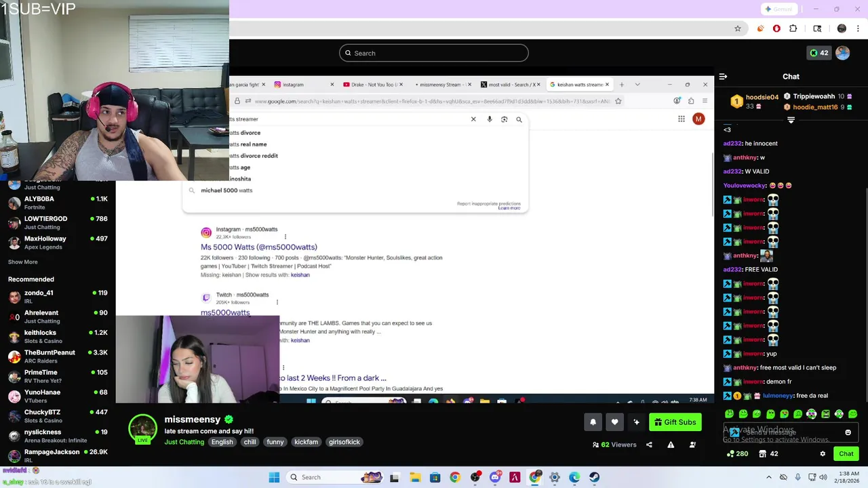Open ALYBOBA channel in the sidebar
Image resolution: width=868 pixels, height=488 pixels.
pos(58,203)
